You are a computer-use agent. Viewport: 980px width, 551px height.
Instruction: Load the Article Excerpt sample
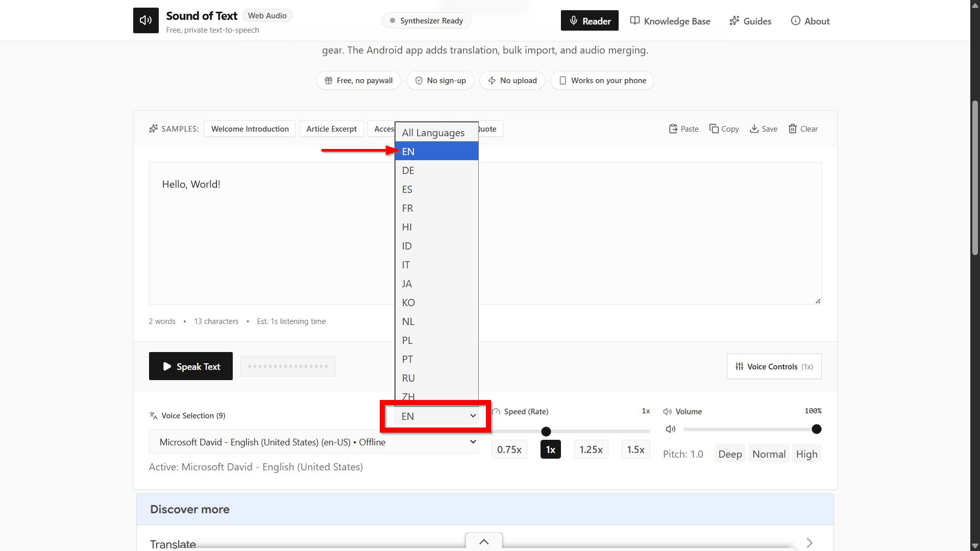(332, 129)
